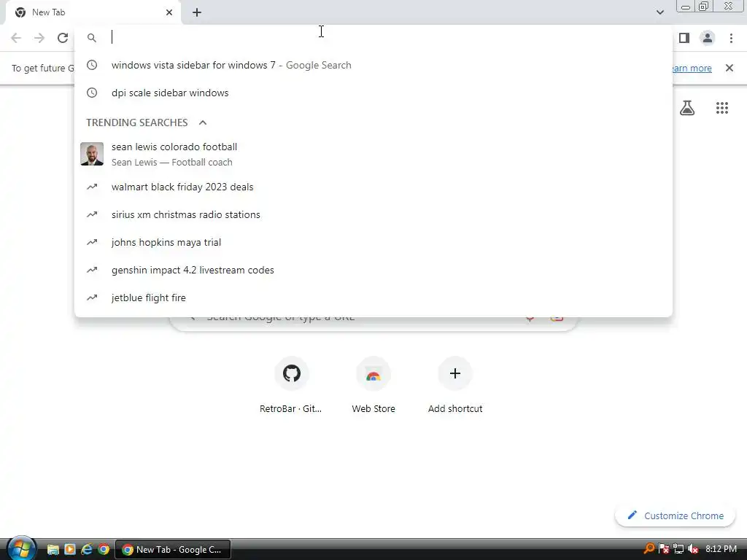Open the Web Store shortcut
This screenshot has width=747, height=560.
click(x=373, y=373)
